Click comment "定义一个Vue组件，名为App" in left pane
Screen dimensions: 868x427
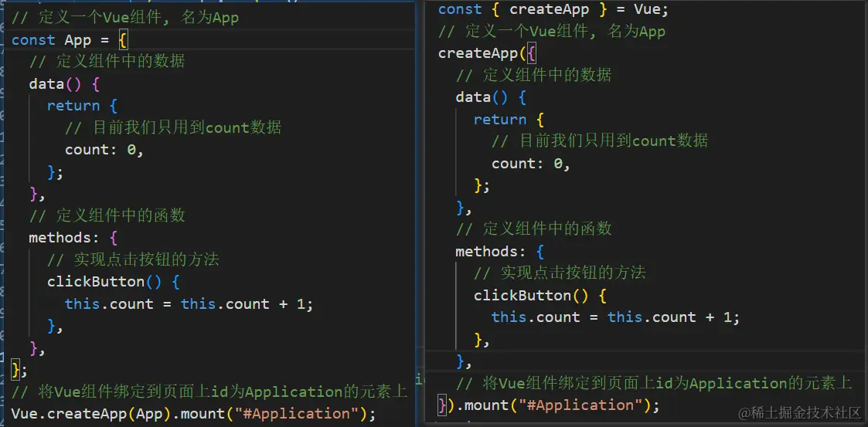tap(125, 18)
